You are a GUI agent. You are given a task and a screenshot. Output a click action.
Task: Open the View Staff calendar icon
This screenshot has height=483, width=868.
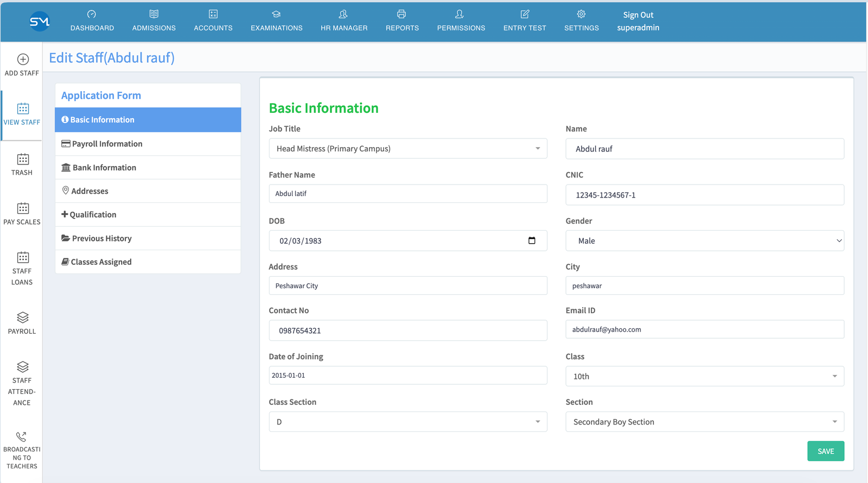click(x=23, y=109)
